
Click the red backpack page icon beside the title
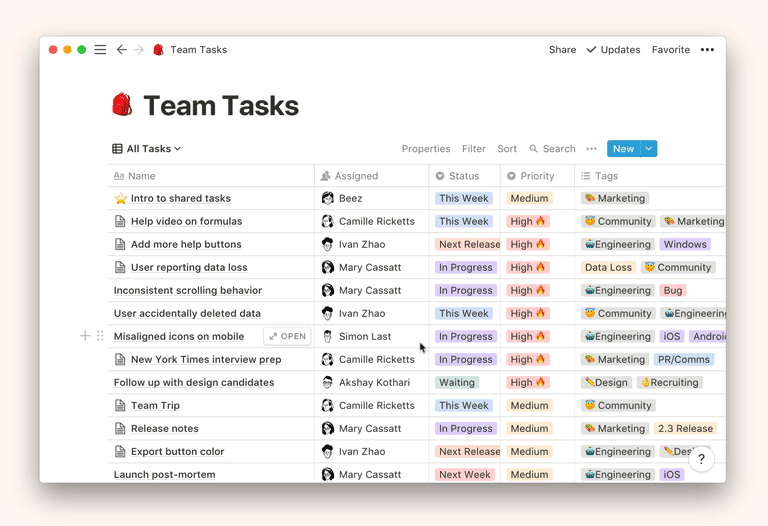click(122, 105)
